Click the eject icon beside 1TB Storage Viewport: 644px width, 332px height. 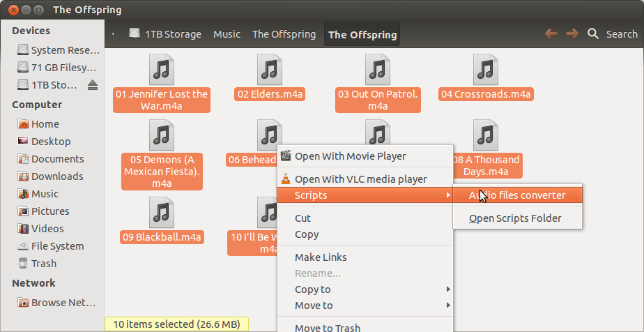point(93,85)
